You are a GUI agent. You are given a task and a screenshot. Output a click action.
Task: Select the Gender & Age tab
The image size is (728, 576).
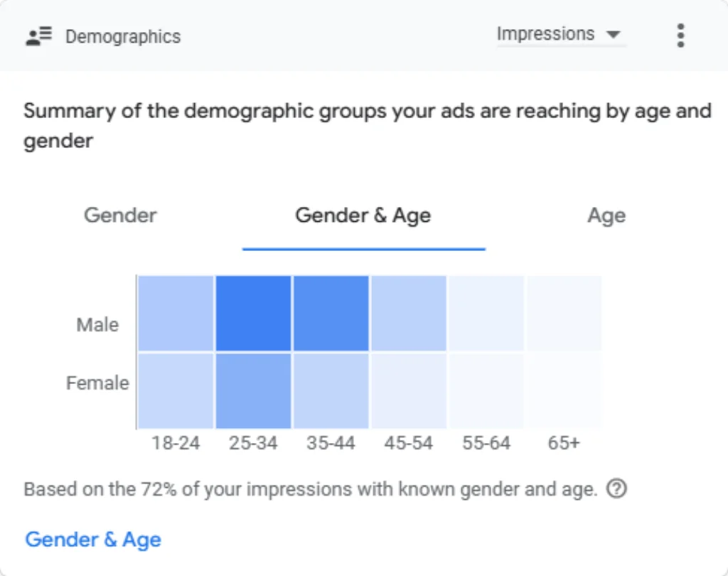[x=363, y=215]
